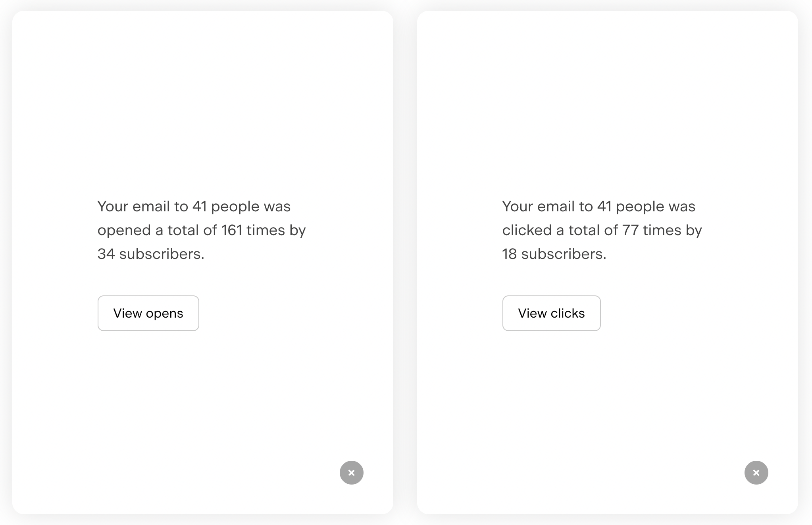Image resolution: width=812 pixels, height=525 pixels.
Task: Close the clicks statistics card
Action: click(x=756, y=472)
